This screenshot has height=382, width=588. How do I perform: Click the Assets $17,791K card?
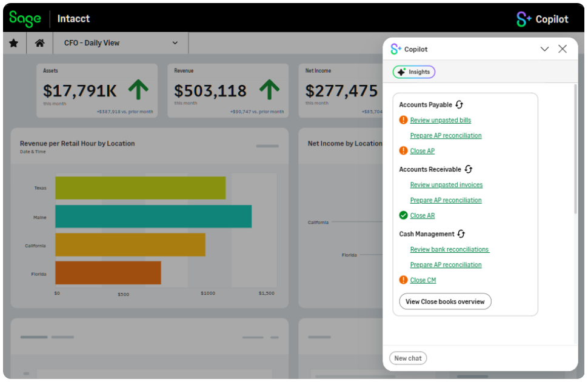pos(97,90)
